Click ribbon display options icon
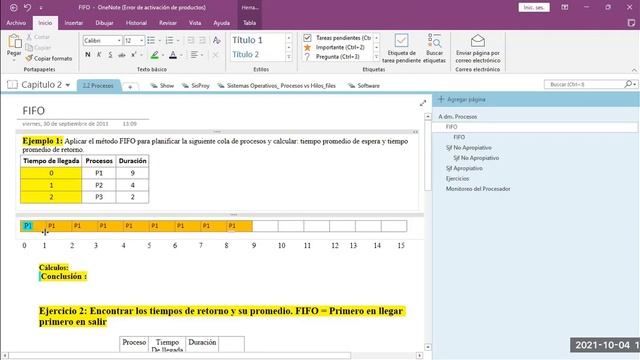 (x=564, y=7)
